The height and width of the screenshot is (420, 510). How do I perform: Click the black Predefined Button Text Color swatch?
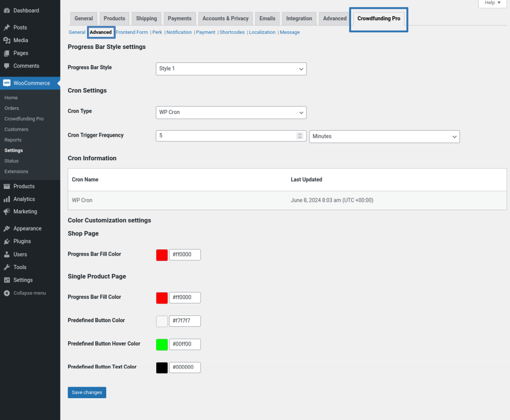pyautogui.click(x=162, y=367)
